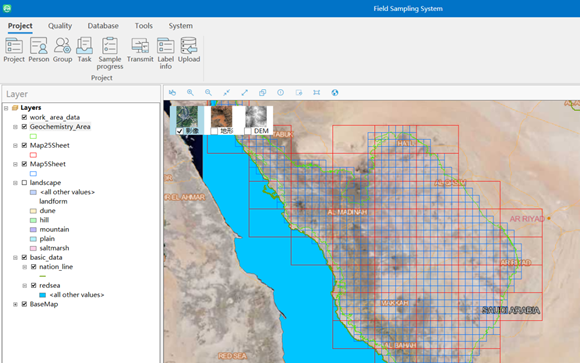The width and height of the screenshot is (580, 363).
Task: Click the blue redsea color swatch
Action: coord(43,295)
